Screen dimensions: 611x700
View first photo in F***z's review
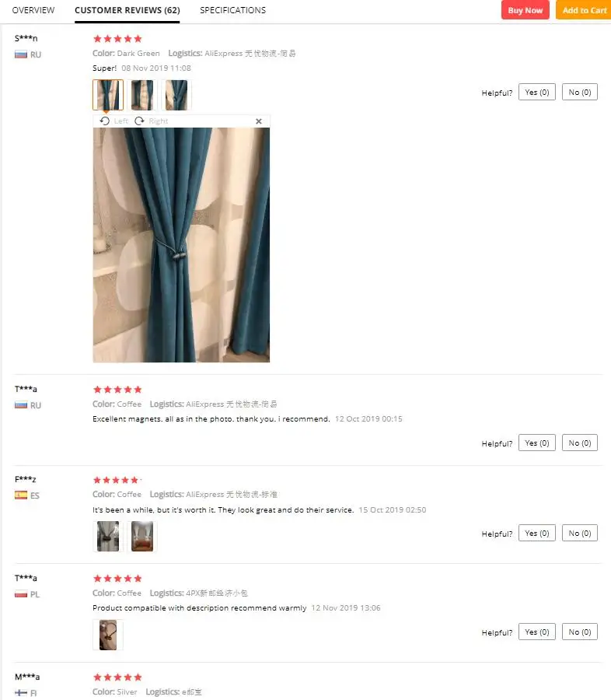coord(108,536)
